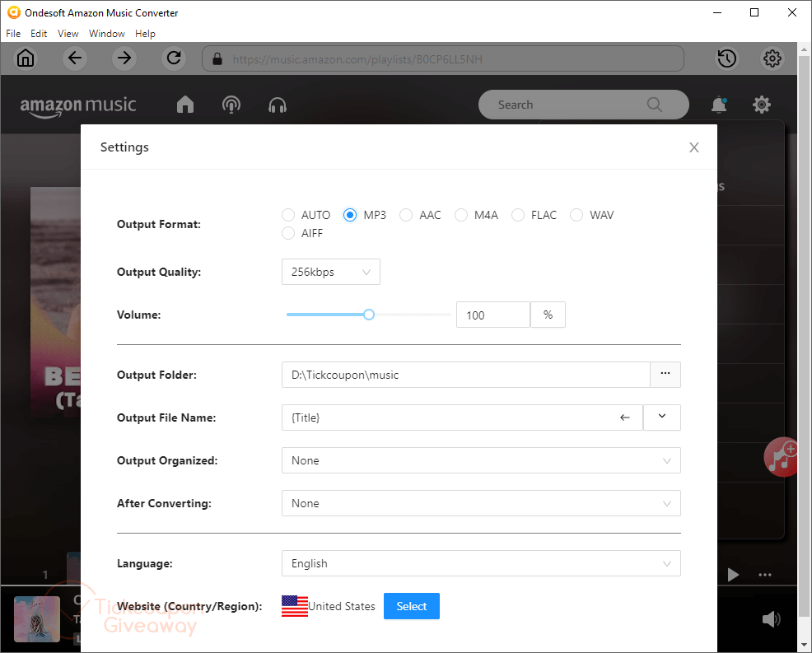Open conversion history clock icon
This screenshot has height=653, width=812.
727,58
